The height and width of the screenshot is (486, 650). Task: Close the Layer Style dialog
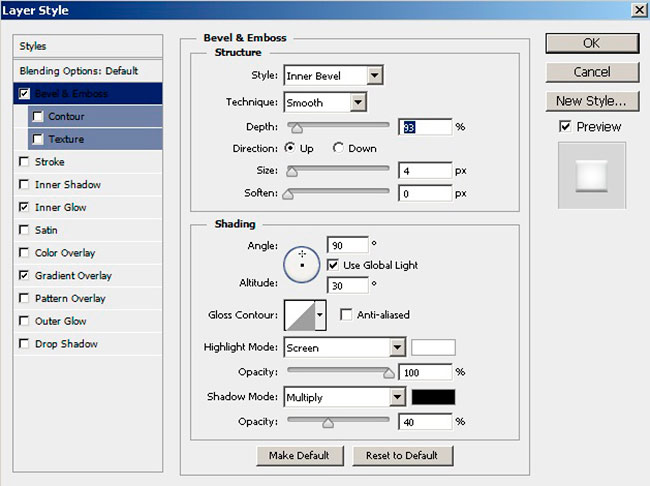[x=640, y=10]
